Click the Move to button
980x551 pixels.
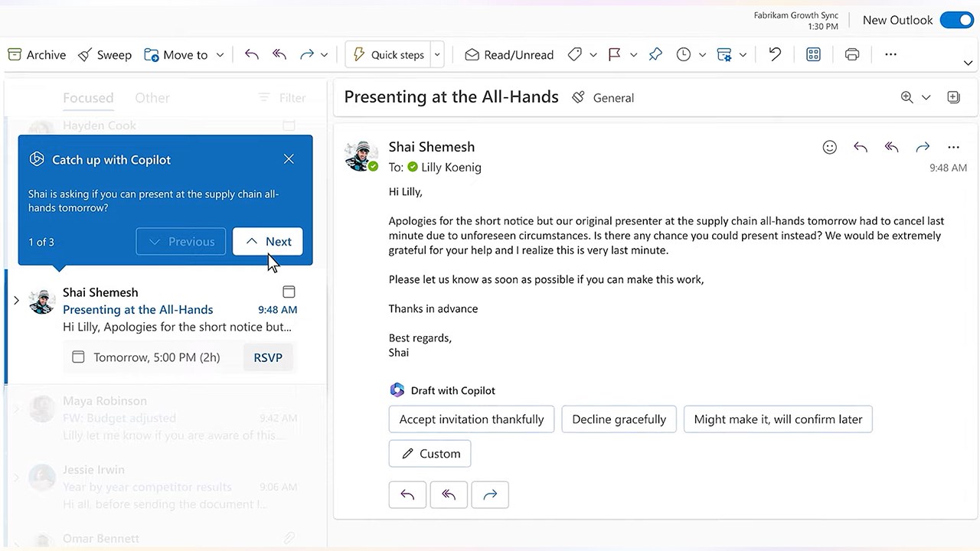pos(175,54)
